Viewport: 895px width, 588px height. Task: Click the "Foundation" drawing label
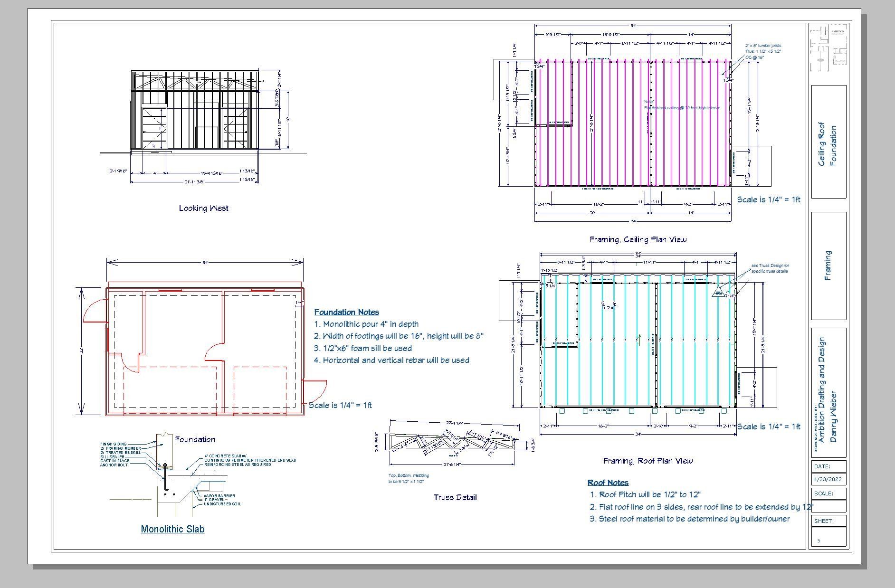195,439
